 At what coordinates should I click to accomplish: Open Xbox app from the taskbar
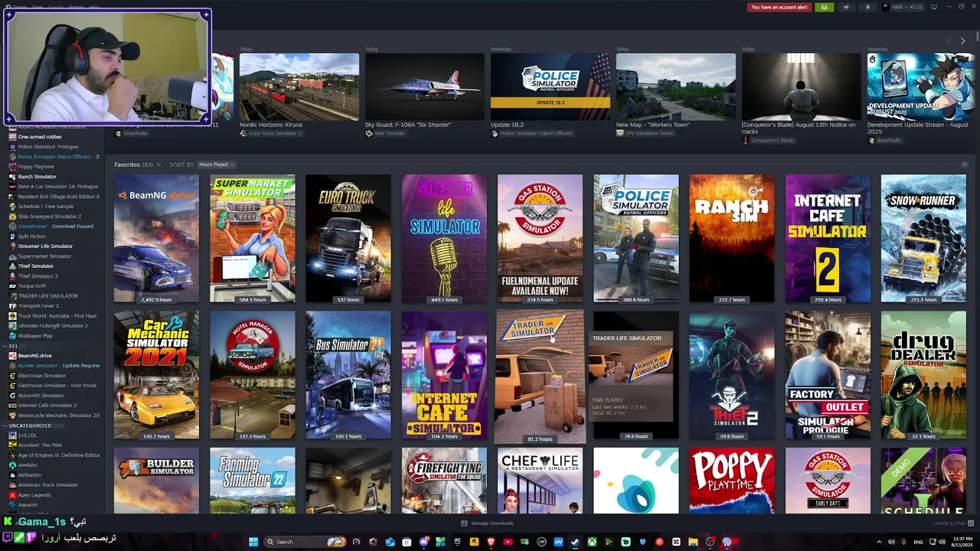pyautogui.click(x=592, y=542)
